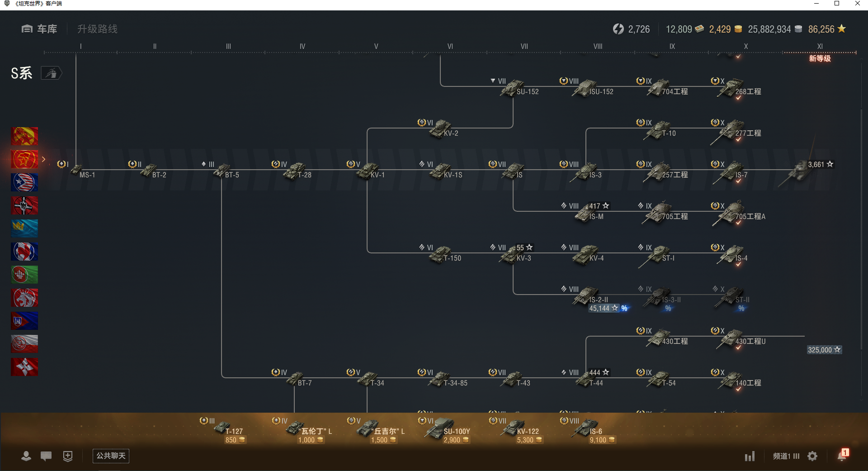Click the 325,000 experience cost label
The image size is (868, 471).
coord(824,350)
